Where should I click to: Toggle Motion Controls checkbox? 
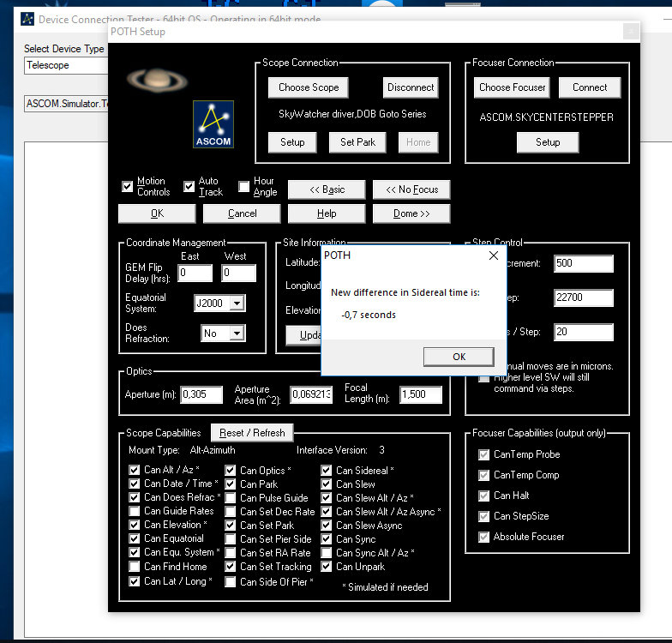[x=127, y=187]
